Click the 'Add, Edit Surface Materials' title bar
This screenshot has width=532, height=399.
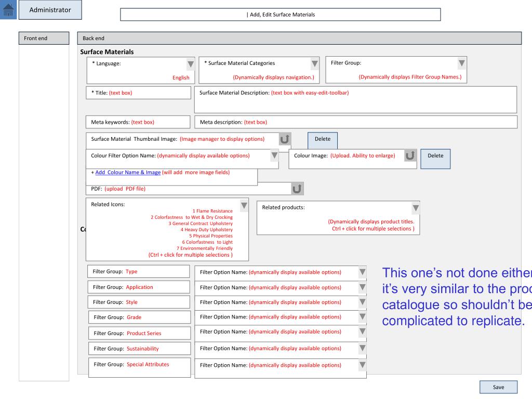(281, 15)
